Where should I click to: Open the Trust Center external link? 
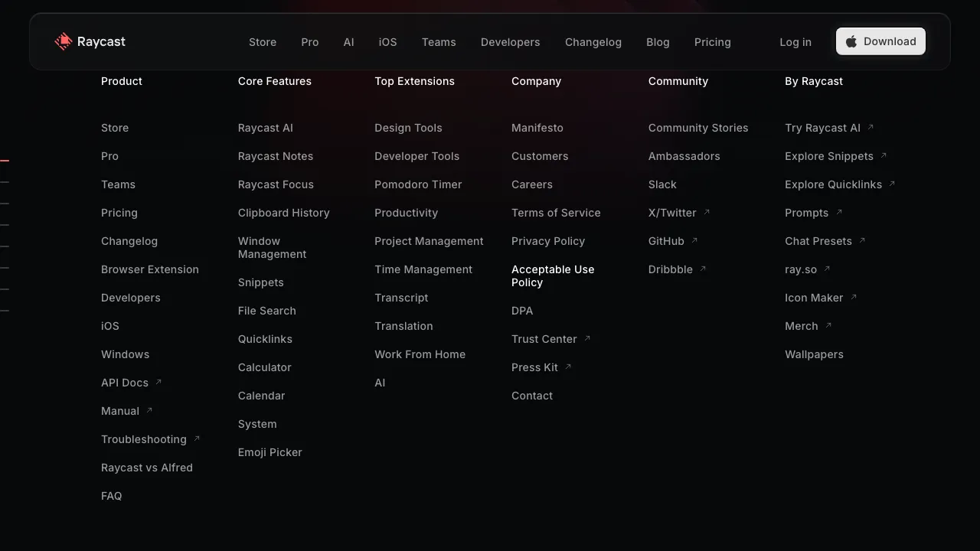(x=544, y=339)
